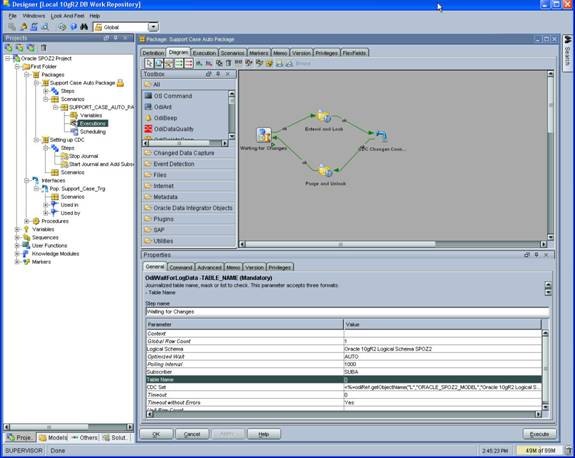The image size is (575, 458).
Task: Expand the Used in node
Action: click(x=45, y=205)
